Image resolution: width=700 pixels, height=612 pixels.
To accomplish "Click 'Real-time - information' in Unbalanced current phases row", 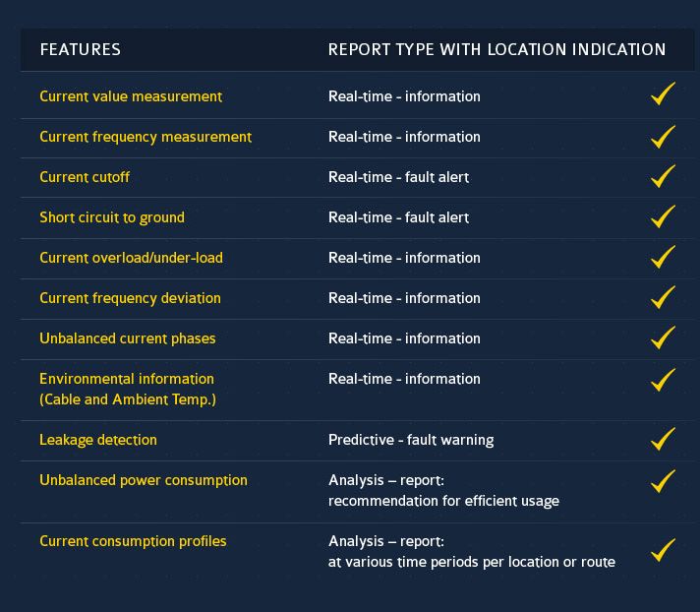I will (x=404, y=338).
